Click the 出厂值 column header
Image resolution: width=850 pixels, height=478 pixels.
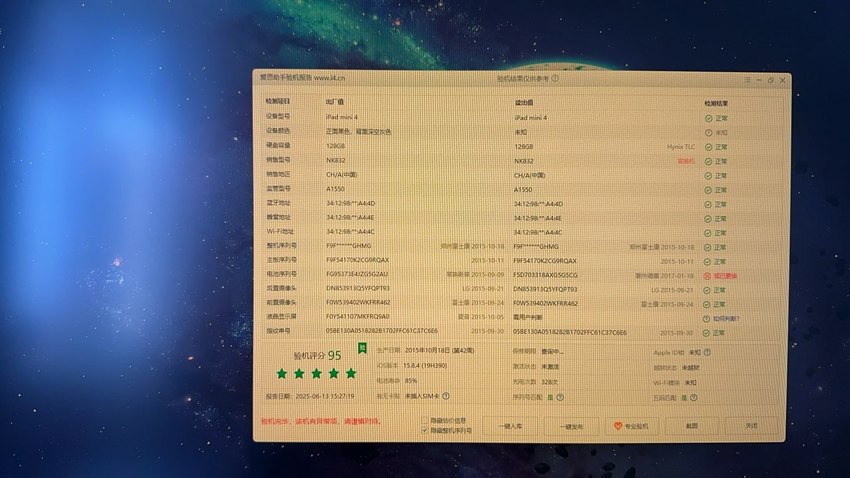pyautogui.click(x=334, y=102)
